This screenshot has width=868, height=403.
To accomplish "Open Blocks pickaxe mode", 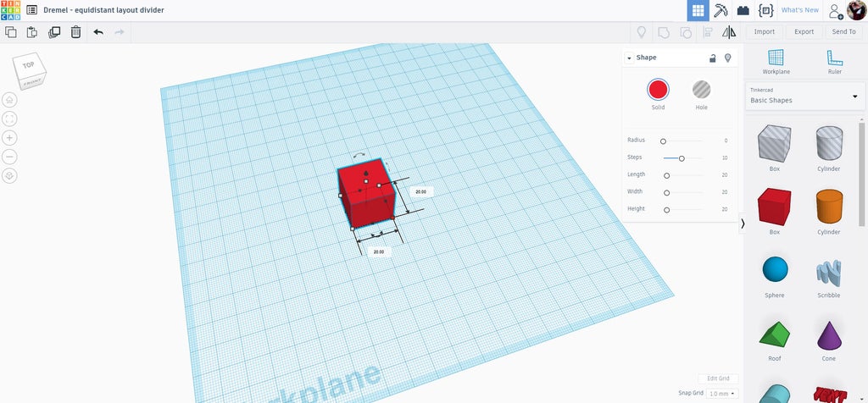I will coord(721,10).
